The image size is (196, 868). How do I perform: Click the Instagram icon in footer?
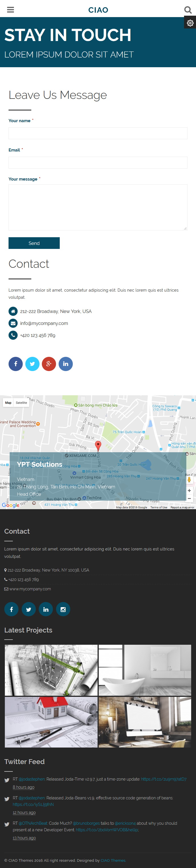63,609
